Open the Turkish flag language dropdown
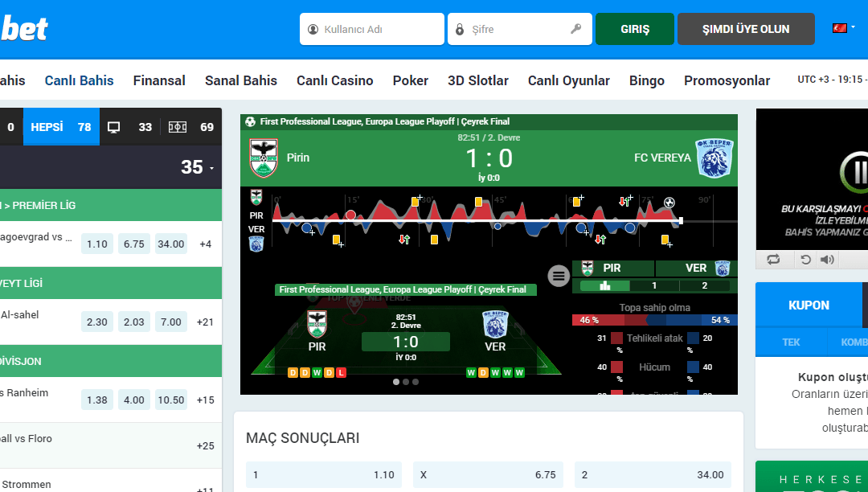 [x=843, y=27]
